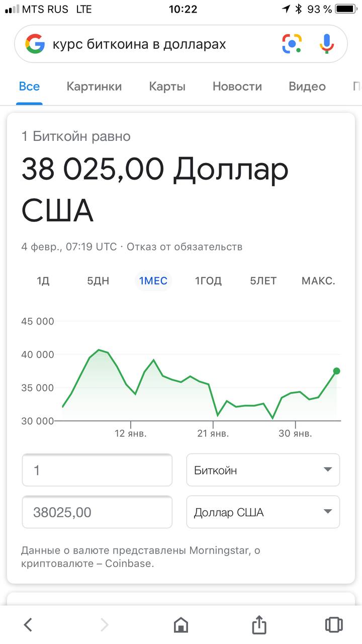
Task: Choose the МАКС. chart range
Action: tap(318, 281)
